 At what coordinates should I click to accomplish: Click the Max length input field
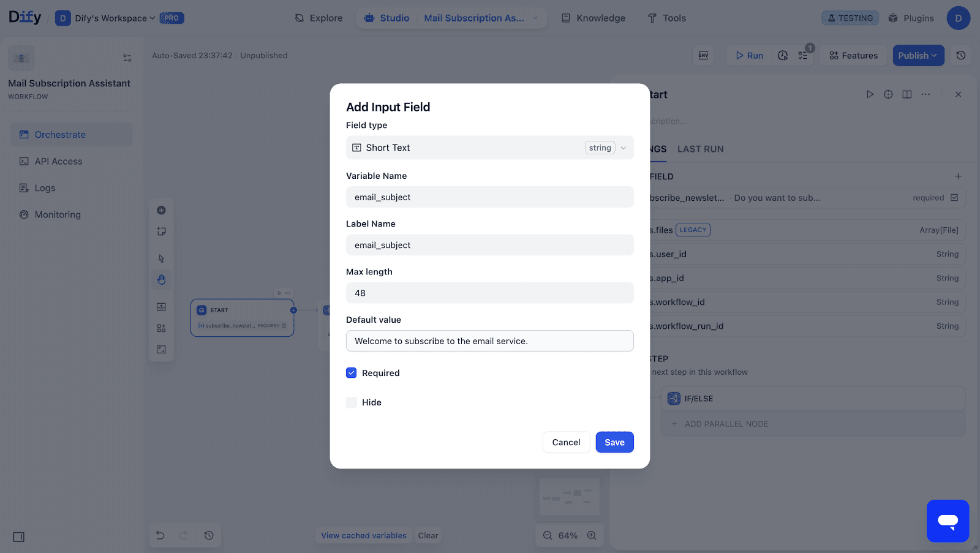pyautogui.click(x=489, y=293)
